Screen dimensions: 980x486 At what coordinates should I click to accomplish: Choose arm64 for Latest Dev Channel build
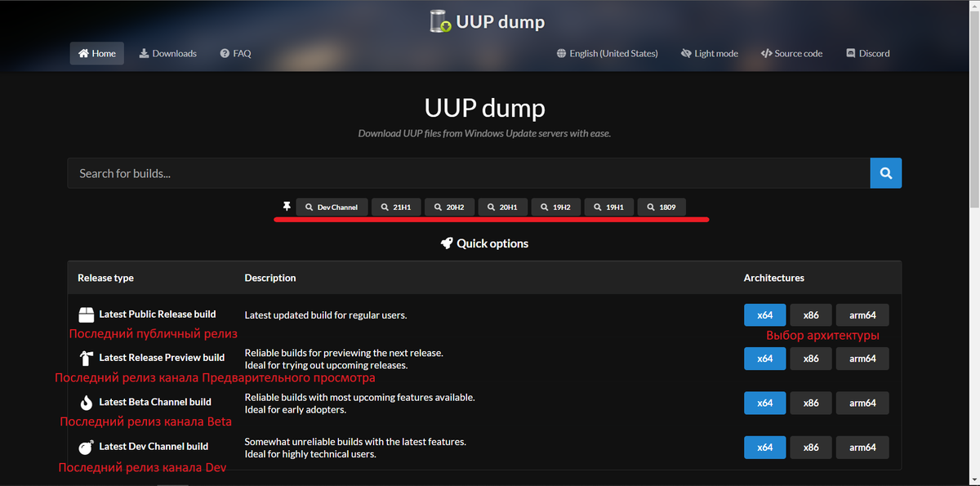(862, 447)
